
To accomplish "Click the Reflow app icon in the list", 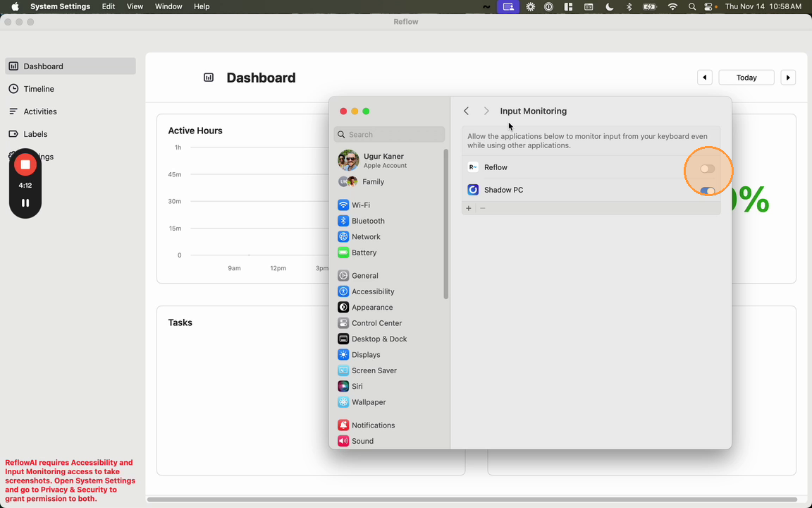I will (473, 167).
